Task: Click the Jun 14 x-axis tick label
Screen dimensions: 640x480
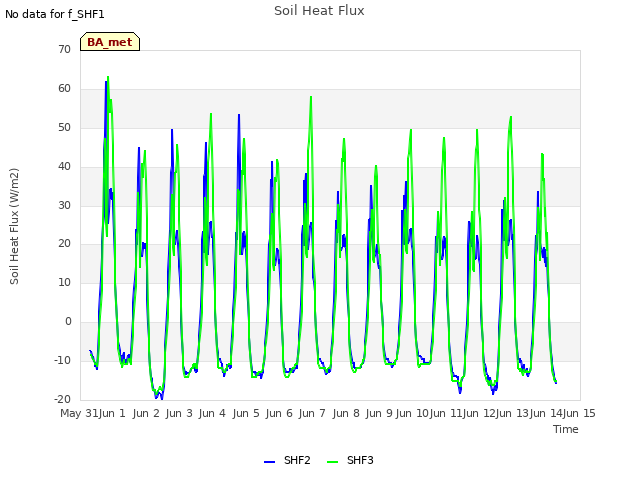Action: pos(546,413)
